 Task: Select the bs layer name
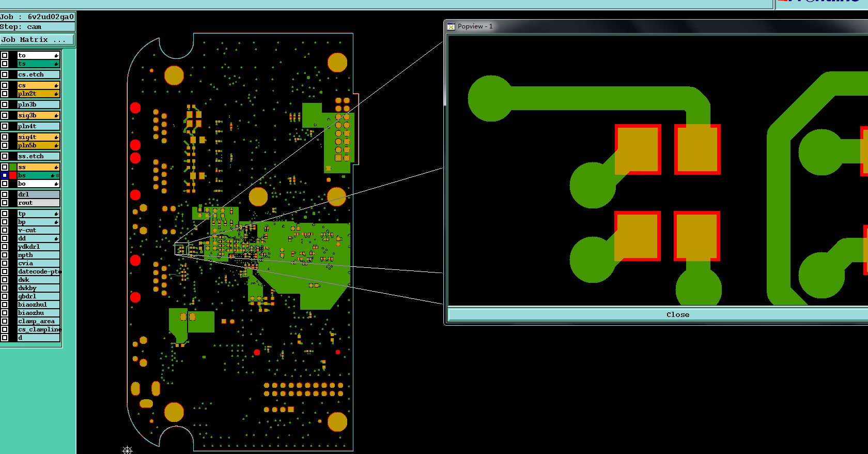[39, 175]
